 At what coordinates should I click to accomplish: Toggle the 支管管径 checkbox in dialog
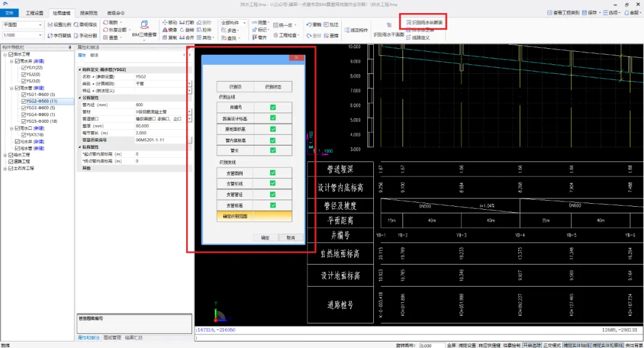point(273,194)
